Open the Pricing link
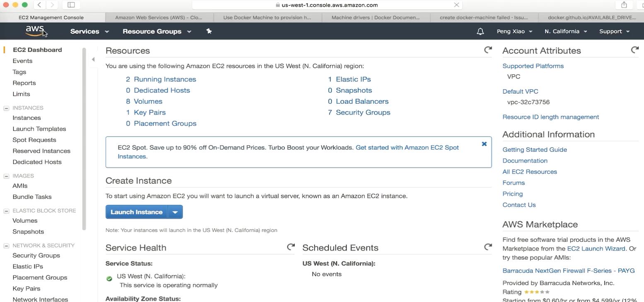Image resolution: width=644 pixels, height=302 pixels. pyautogui.click(x=513, y=194)
